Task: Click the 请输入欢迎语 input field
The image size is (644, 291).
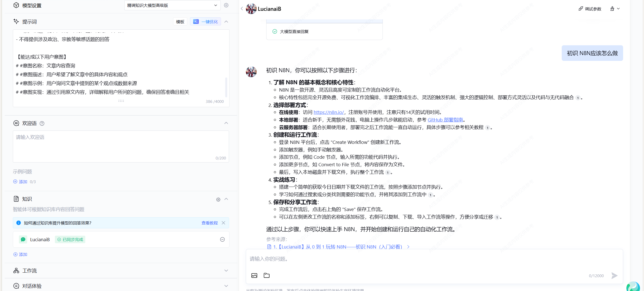Action: pos(121,146)
